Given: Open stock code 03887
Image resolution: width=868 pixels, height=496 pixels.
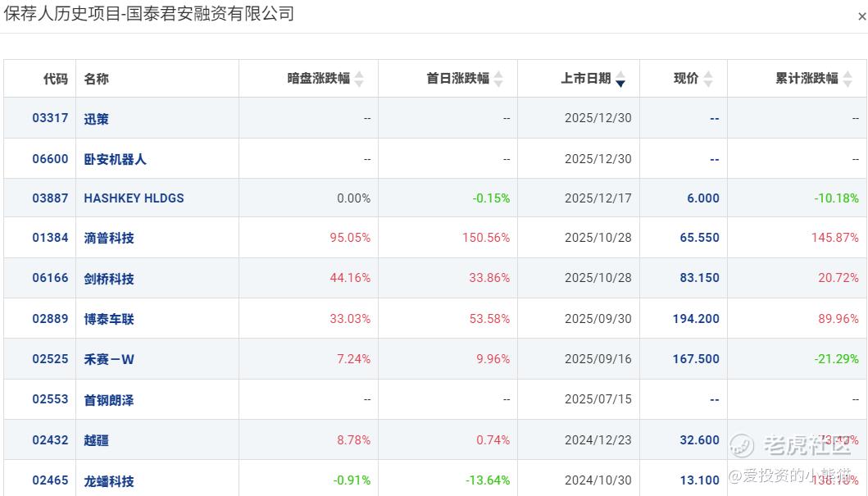Looking at the screenshot, I should tap(50, 198).
